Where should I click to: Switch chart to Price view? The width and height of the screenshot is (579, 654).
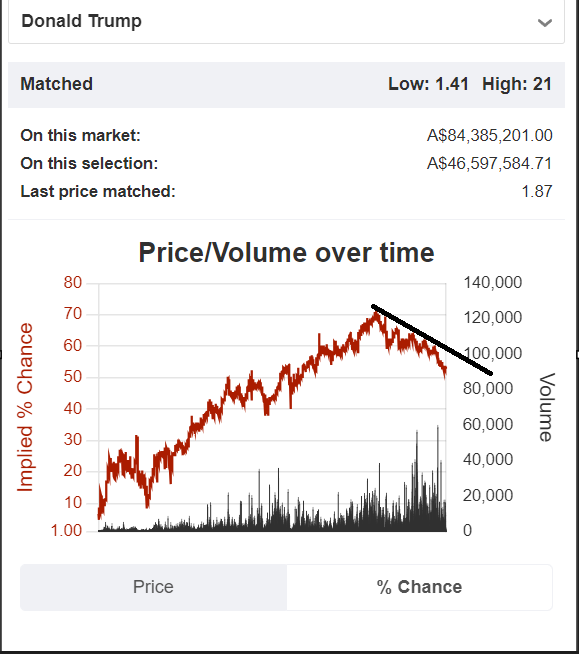click(154, 587)
